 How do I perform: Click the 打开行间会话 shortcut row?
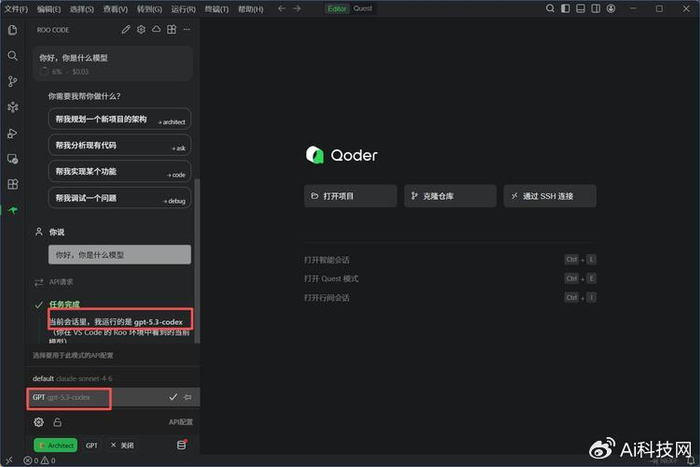pyautogui.click(x=450, y=297)
